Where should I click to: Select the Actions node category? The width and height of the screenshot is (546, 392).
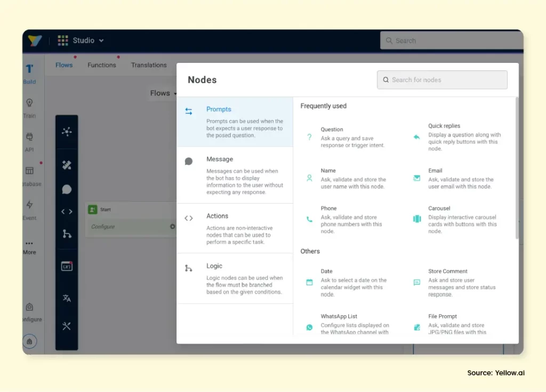click(235, 229)
